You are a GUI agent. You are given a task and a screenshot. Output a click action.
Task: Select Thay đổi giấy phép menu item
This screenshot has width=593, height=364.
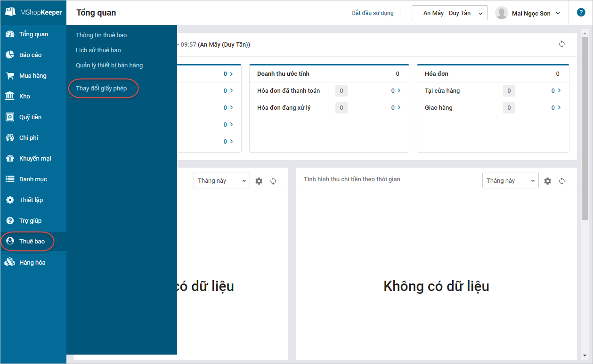101,89
